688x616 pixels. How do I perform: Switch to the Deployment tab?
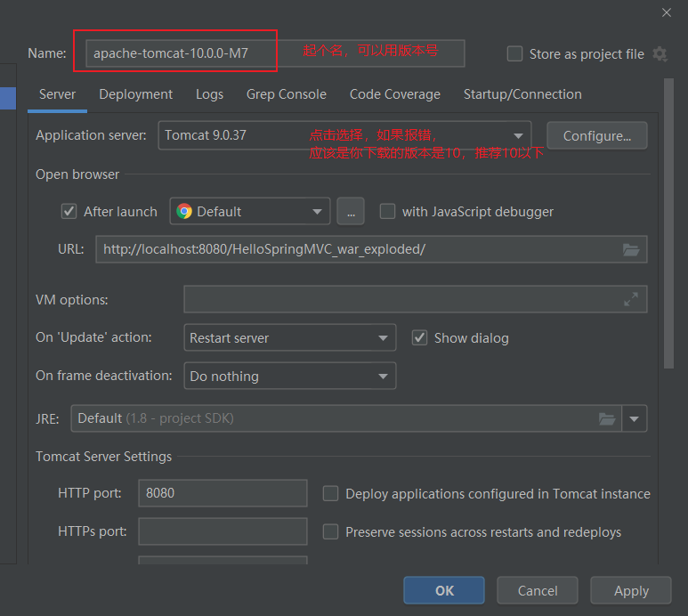pyautogui.click(x=135, y=94)
